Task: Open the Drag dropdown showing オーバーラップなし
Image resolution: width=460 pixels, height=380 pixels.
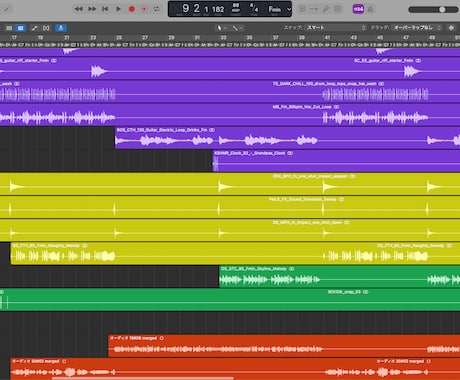Action: (417, 28)
